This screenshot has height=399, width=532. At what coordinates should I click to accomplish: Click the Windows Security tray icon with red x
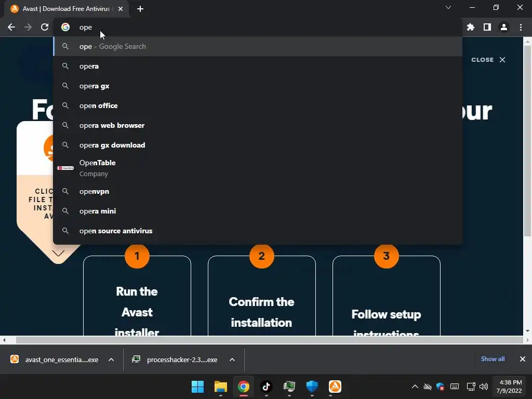441,387
